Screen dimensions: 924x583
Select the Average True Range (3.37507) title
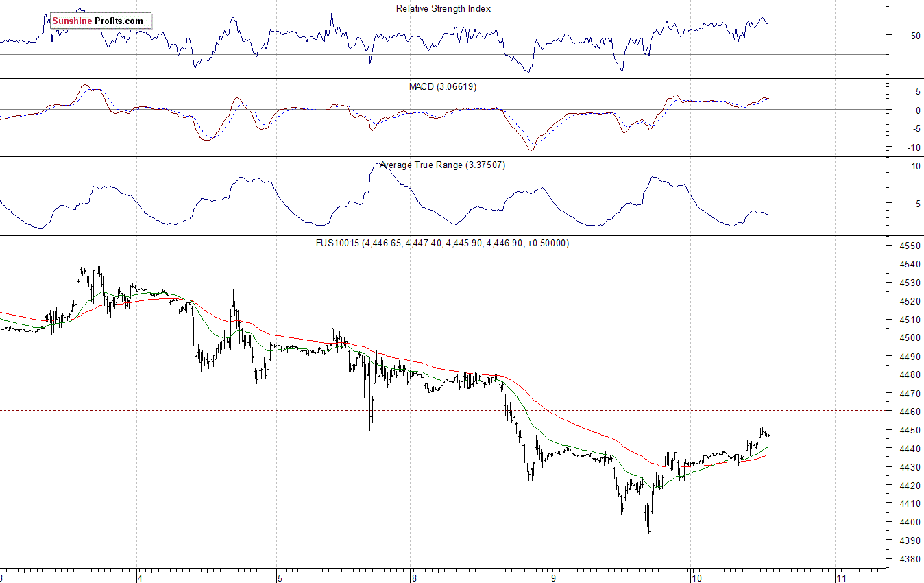(443, 165)
